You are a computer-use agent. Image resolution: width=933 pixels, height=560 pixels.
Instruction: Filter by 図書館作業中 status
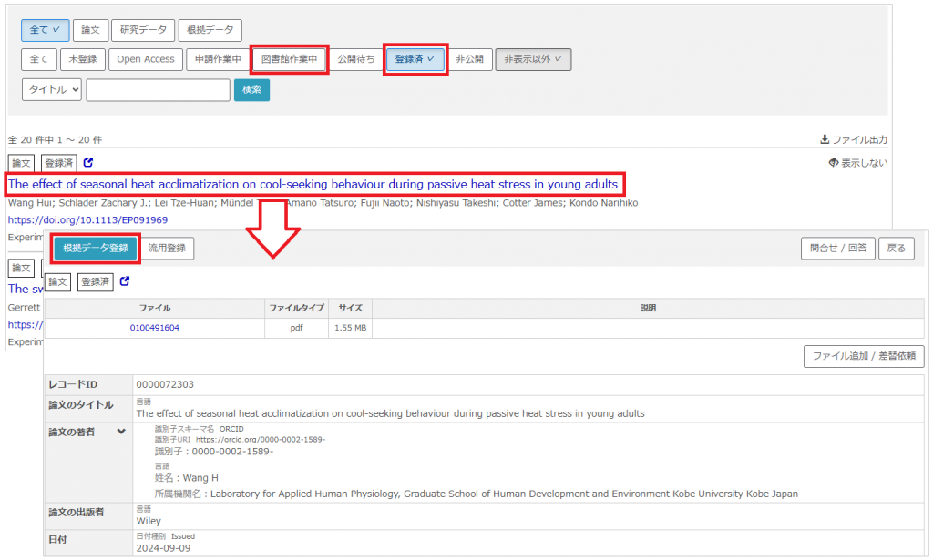pyautogui.click(x=289, y=59)
